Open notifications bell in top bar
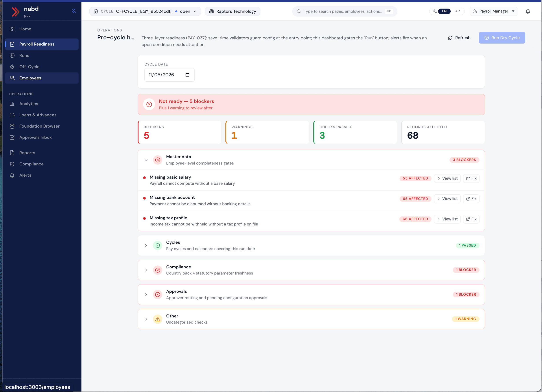Screen dimensions: 542x392 [x=528, y=11]
